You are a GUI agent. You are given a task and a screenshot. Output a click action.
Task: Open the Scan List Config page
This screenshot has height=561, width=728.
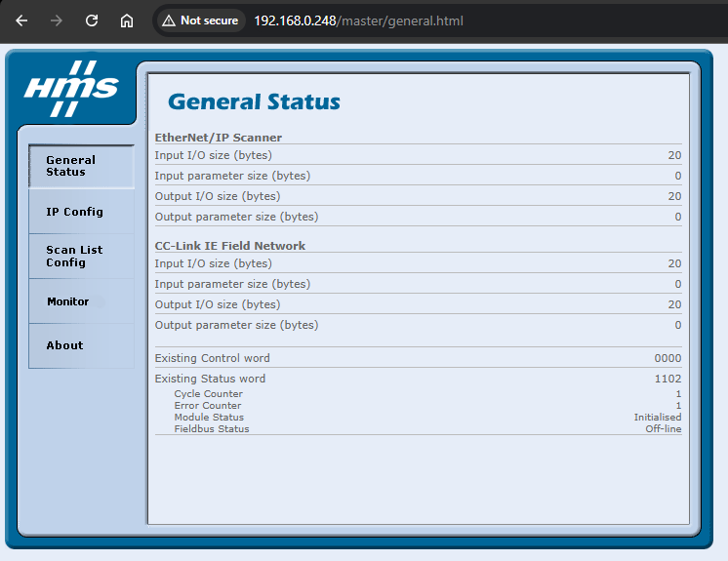[x=81, y=257]
